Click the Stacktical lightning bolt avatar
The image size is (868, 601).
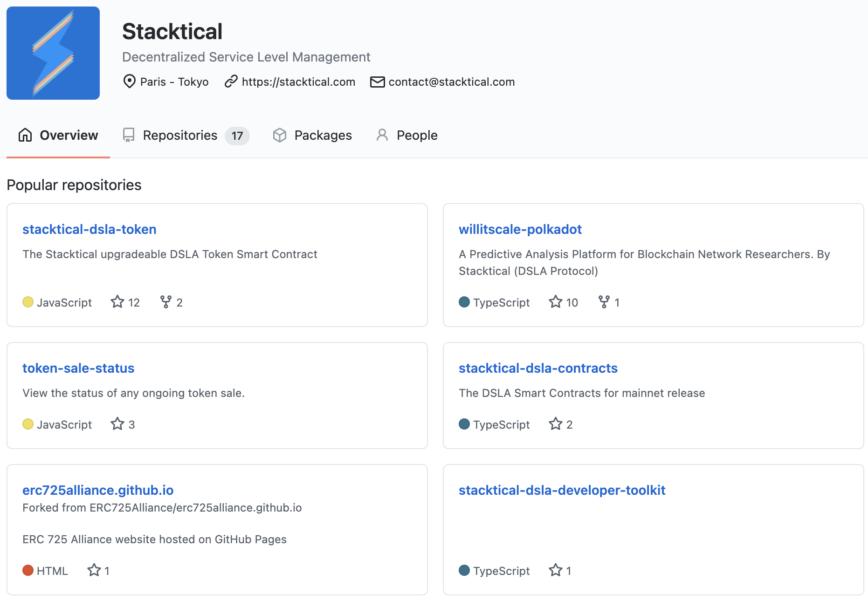pos(53,53)
